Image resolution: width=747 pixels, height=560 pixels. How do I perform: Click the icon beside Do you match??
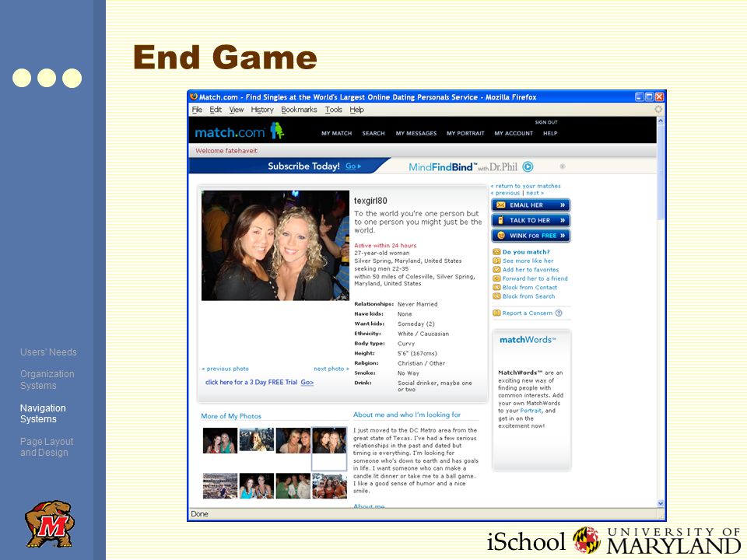click(x=496, y=252)
